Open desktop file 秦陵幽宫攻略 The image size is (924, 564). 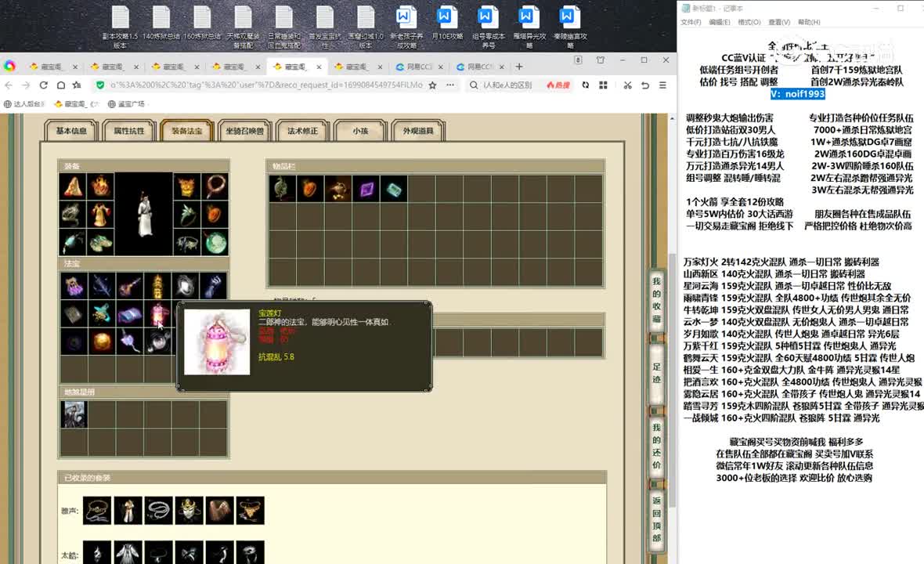tap(570, 27)
